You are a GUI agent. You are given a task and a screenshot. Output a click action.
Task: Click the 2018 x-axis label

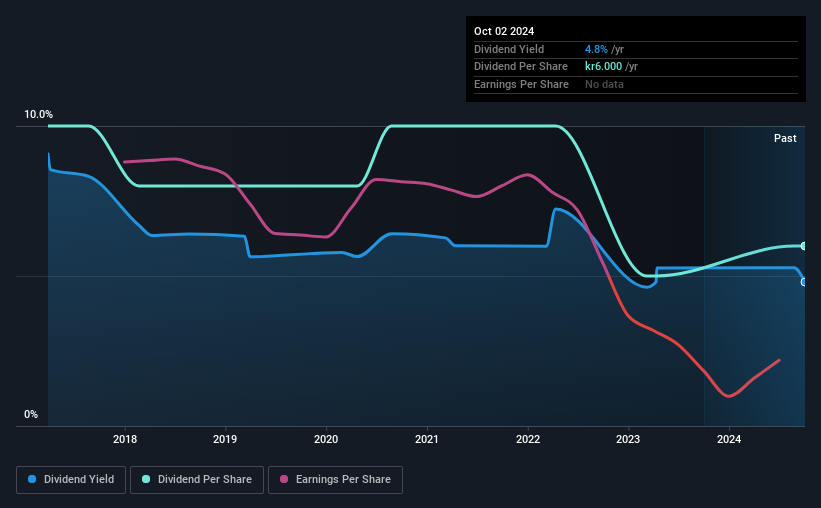pyautogui.click(x=125, y=439)
